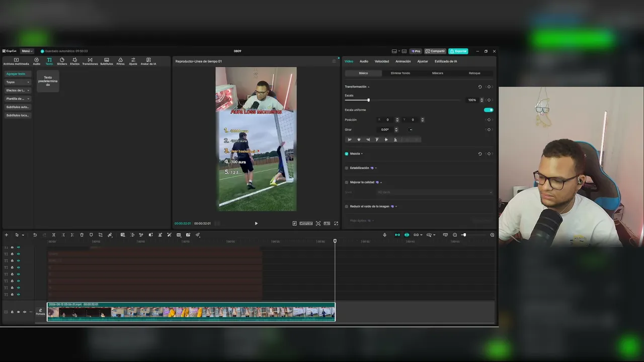Click the zoom in timeline icon
Viewport: 644px width, 362px height.
[492, 235]
